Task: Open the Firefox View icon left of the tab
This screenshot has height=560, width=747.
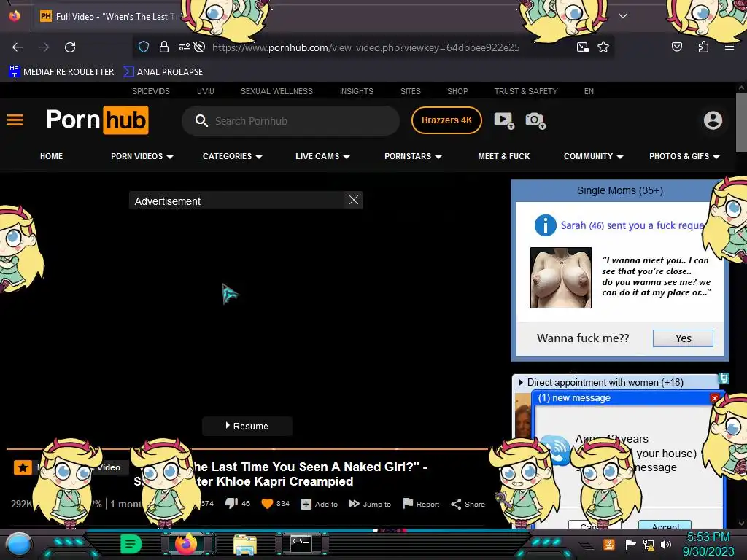Action: click(15, 16)
